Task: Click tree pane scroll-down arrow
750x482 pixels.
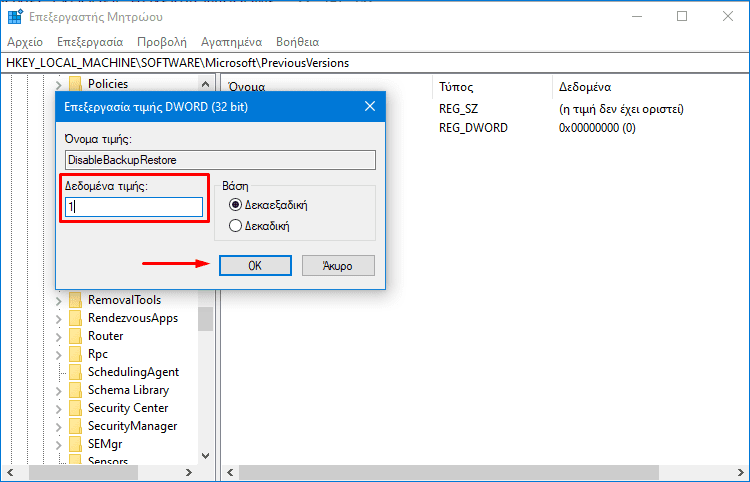Action: click(206, 456)
